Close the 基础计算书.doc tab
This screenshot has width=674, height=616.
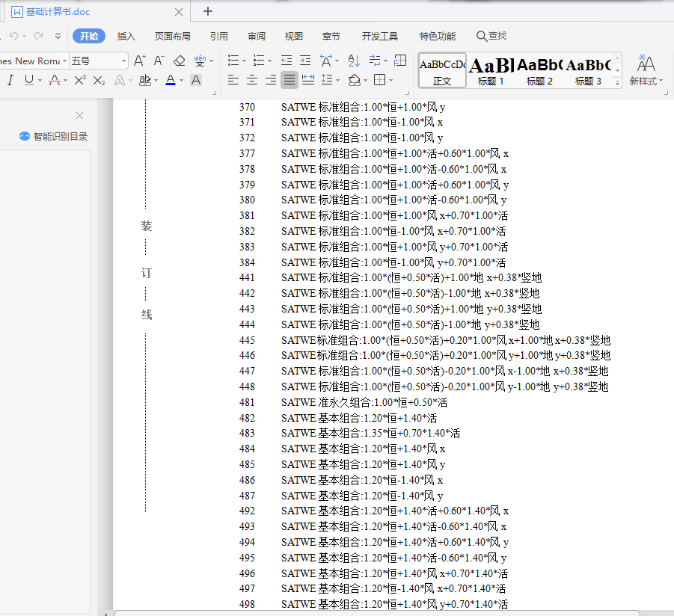[179, 12]
